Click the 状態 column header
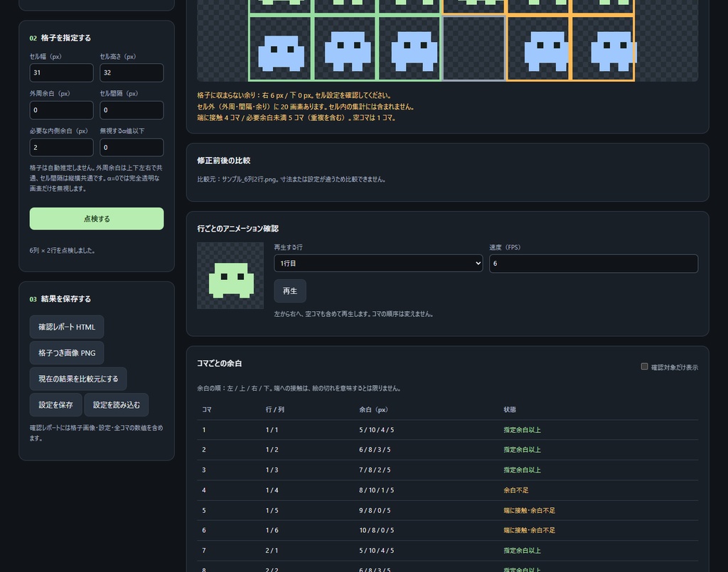 510,409
